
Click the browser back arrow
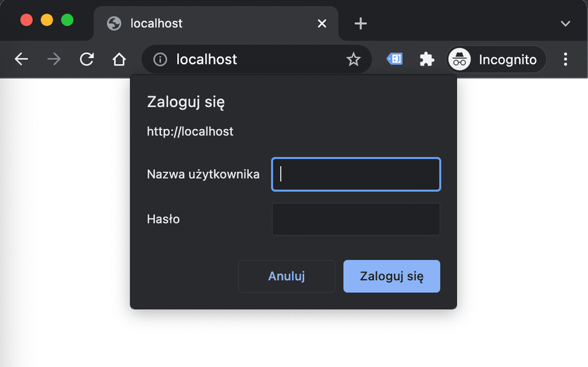point(21,59)
